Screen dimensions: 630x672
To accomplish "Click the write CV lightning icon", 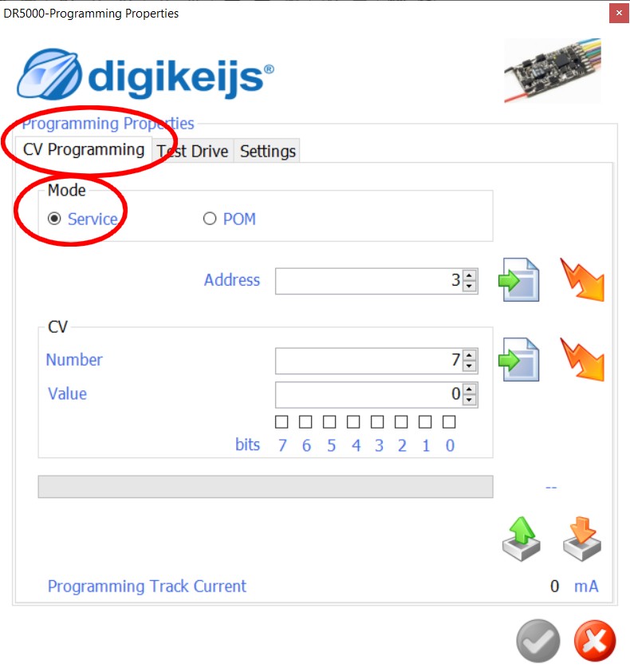I will 582,359.
